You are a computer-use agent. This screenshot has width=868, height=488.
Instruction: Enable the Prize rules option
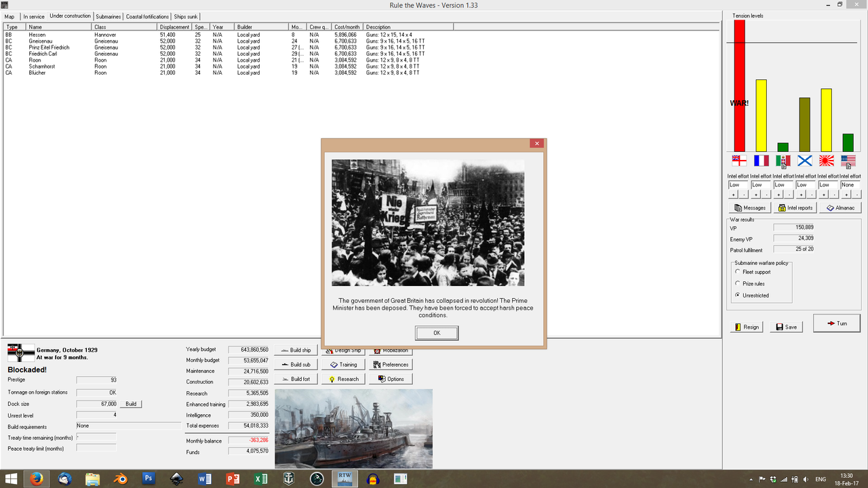[x=738, y=283]
